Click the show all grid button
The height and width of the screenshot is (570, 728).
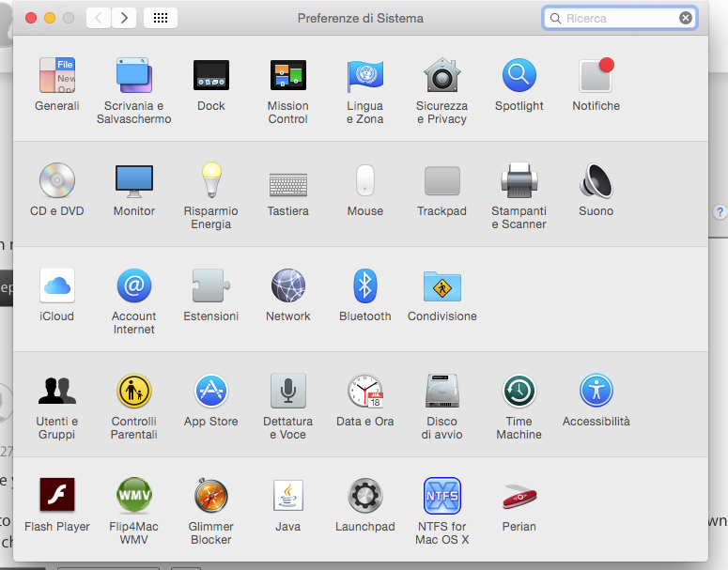tap(161, 18)
